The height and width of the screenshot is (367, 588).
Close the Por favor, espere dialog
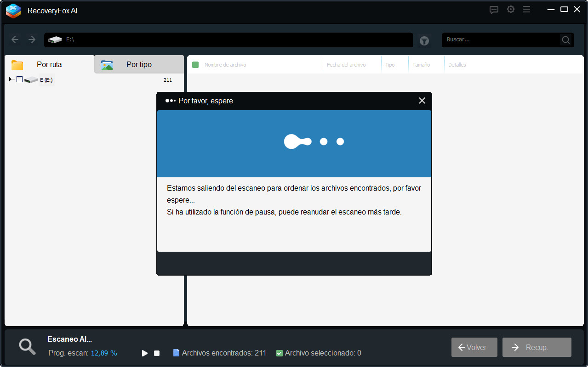pyautogui.click(x=422, y=101)
